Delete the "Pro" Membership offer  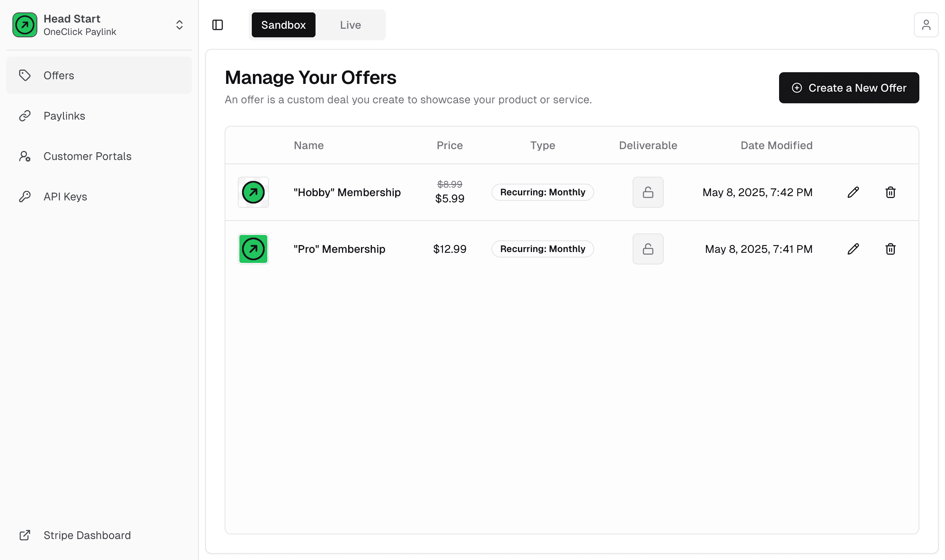(891, 249)
